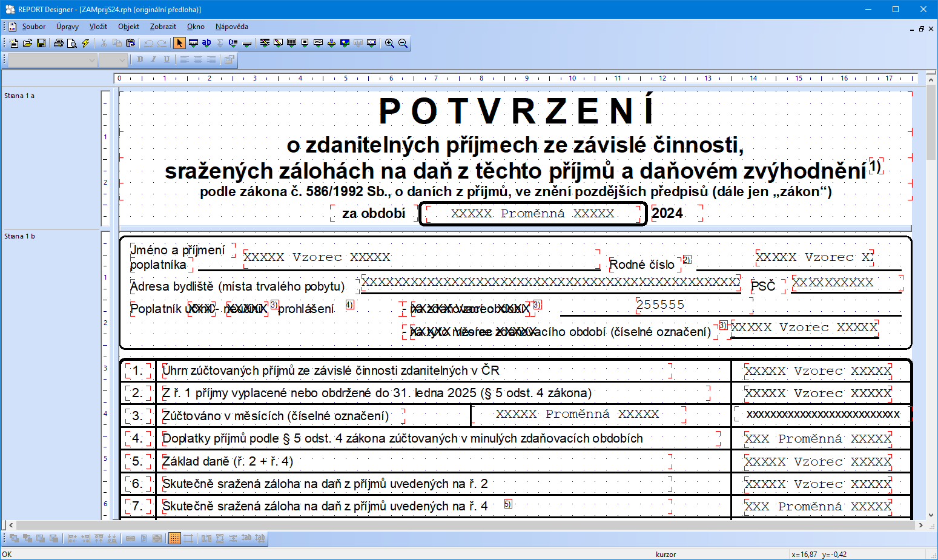Screen dimensions: 938x560
Task: Zoom in with the magnifier plus icon
Action: pos(389,43)
